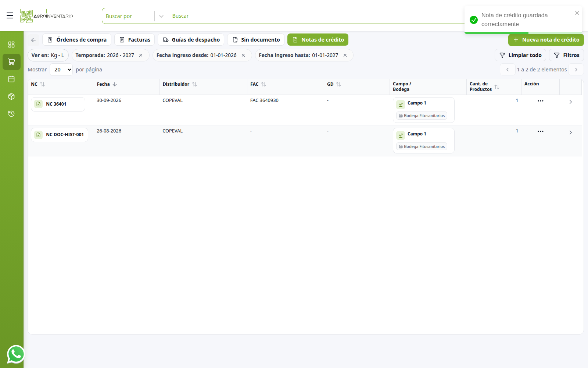Remove Fecha ingreso desde filter chip
Viewport: 588px width, 368px height.
[x=243, y=55]
